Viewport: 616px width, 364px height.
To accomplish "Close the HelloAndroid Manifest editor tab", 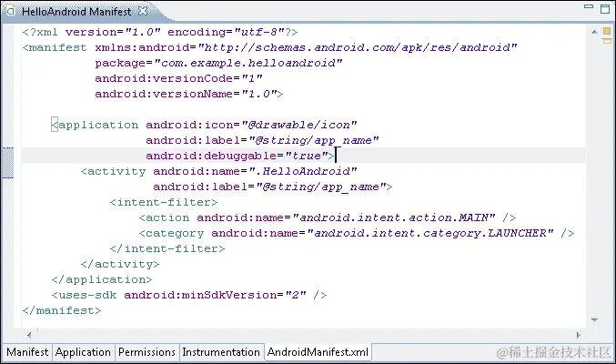I will [143, 12].
